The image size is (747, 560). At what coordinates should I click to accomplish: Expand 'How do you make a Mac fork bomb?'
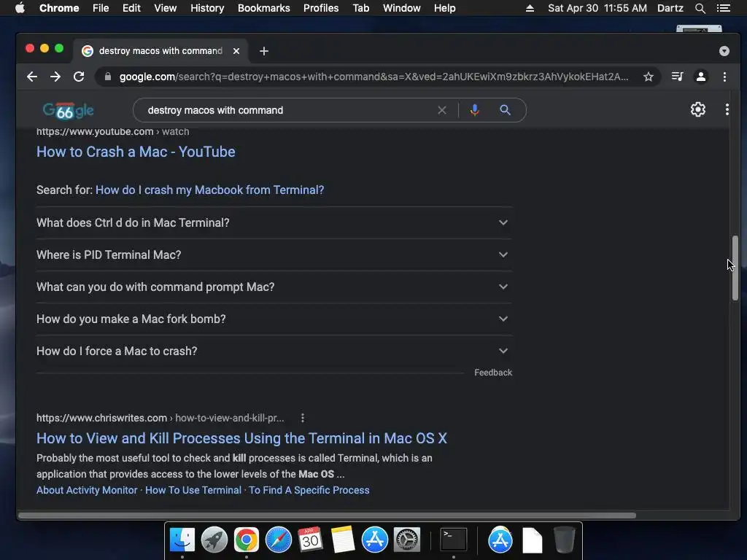click(274, 319)
